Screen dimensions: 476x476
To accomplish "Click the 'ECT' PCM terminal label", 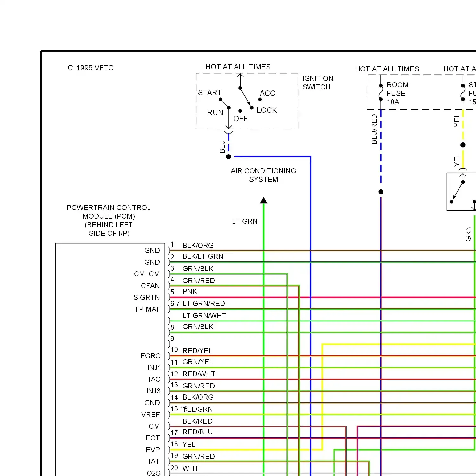I will click(x=153, y=438).
